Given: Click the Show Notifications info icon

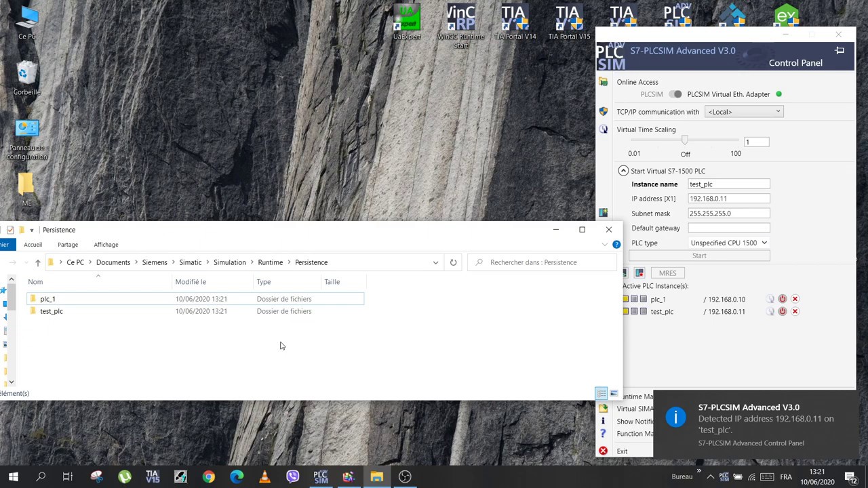Looking at the screenshot, I should 603,421.
